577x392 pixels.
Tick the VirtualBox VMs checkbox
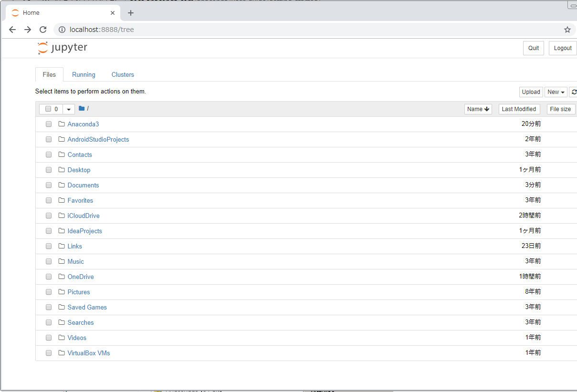pos(49,353)
